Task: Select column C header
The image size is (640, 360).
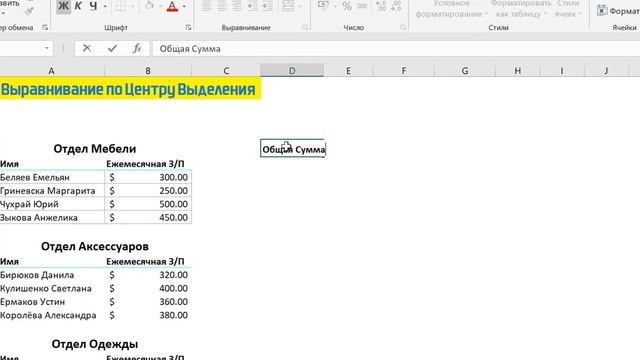Action: tap(226, 71)
